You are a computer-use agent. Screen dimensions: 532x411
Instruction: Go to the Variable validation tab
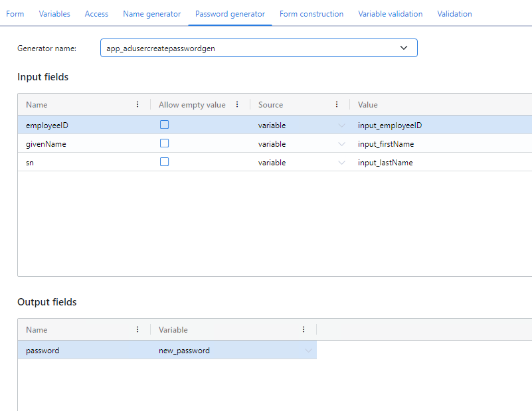pos(390,14)
